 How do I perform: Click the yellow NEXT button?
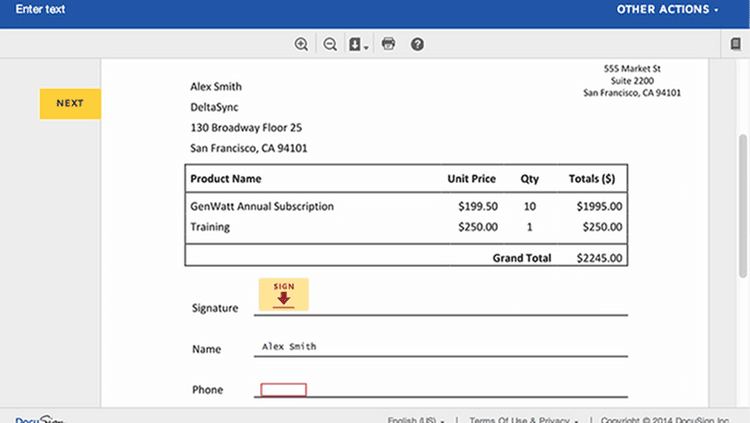[70, 103]
